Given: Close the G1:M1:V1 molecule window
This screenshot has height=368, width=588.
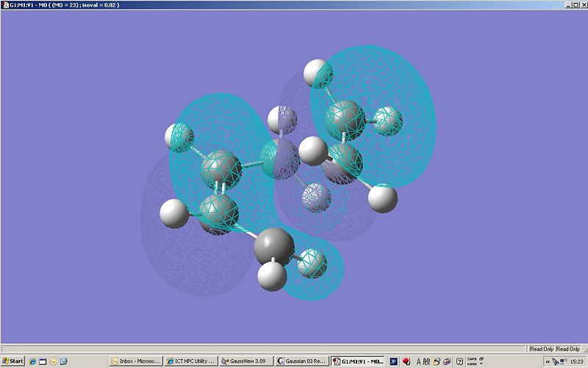Looking at the screenshot, I should 583,5.
